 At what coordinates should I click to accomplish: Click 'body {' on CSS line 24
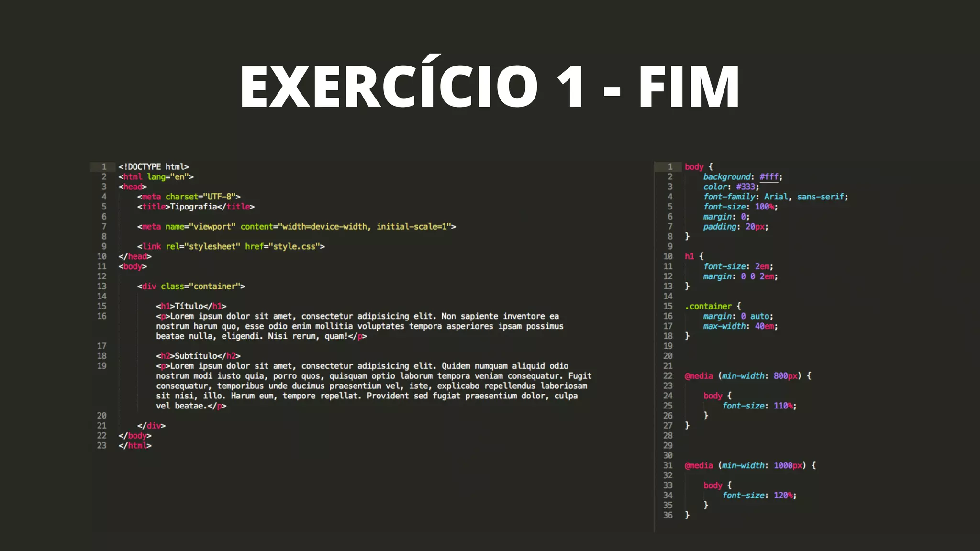[717, 396]
